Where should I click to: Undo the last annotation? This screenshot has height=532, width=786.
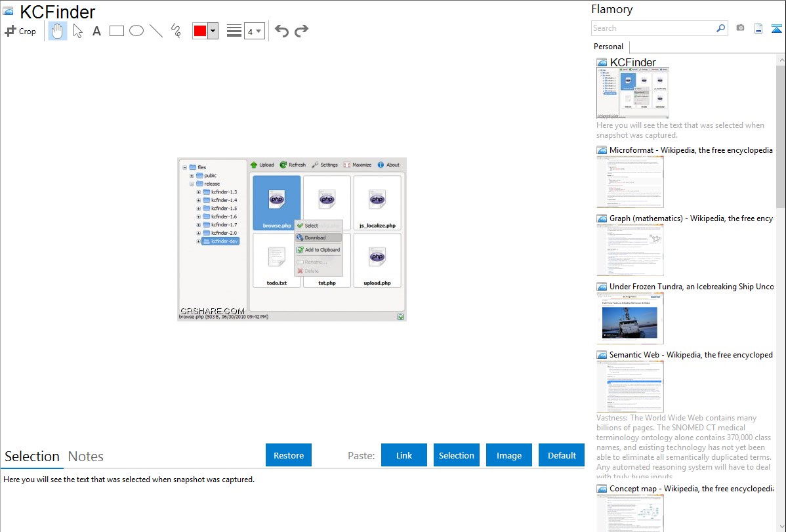(x=281, y=31)
